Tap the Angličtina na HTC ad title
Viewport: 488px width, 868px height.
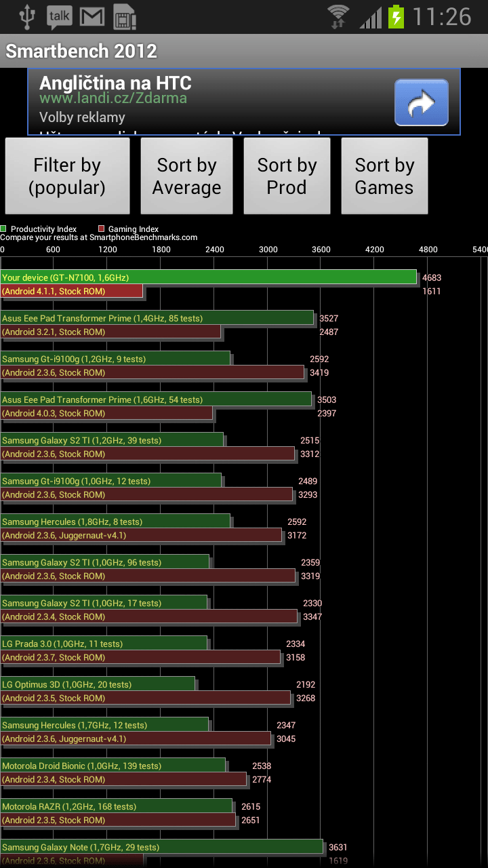[115, 83]
